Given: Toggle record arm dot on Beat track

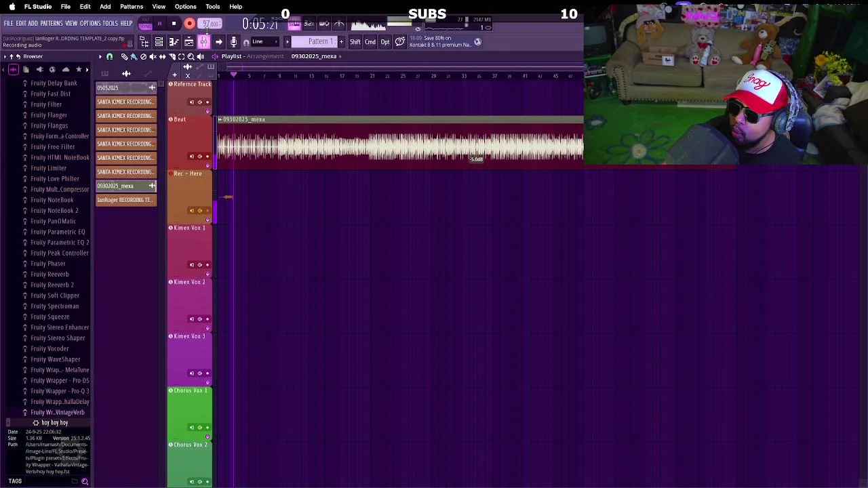Looking at the screenshot, I should [208, 157].
